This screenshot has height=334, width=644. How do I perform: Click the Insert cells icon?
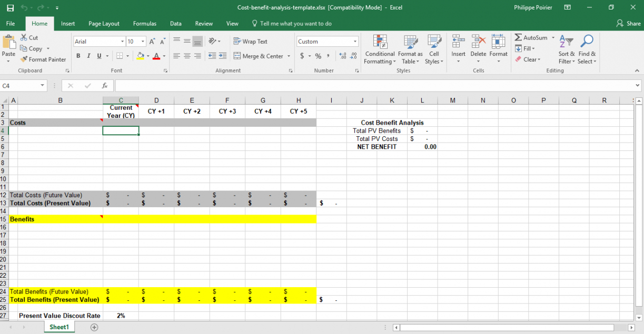pyautogui.click(x=458, y=42)
